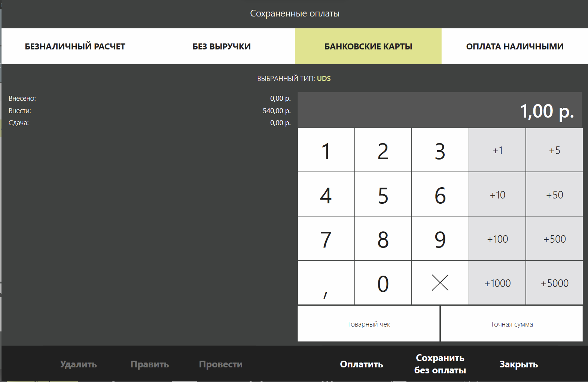Add 1000 with the +1000 button
The height and width of the screenshot is (382, 588).
[497, 283]
